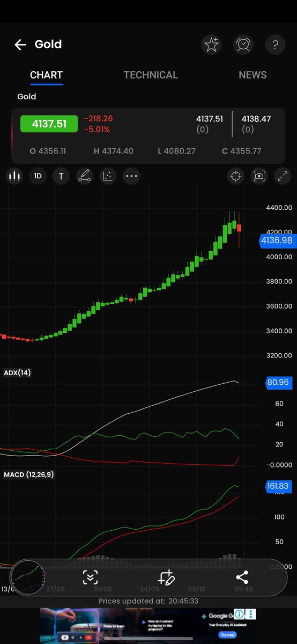The height and width of the screenshot is (644, 297).
Task: Tap the green 4137.51 price button
Action: [x=49, y=124]
